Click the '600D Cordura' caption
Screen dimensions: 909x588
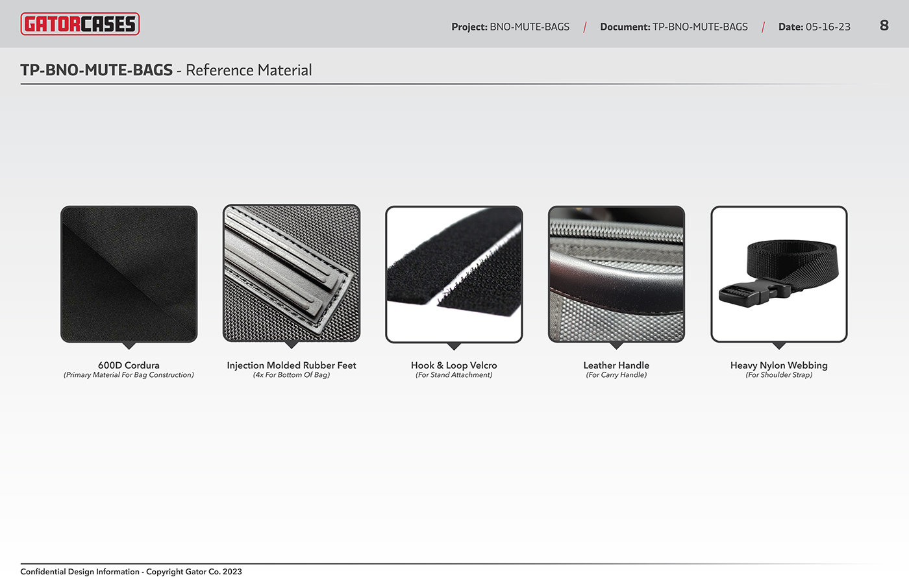point(129,365)
